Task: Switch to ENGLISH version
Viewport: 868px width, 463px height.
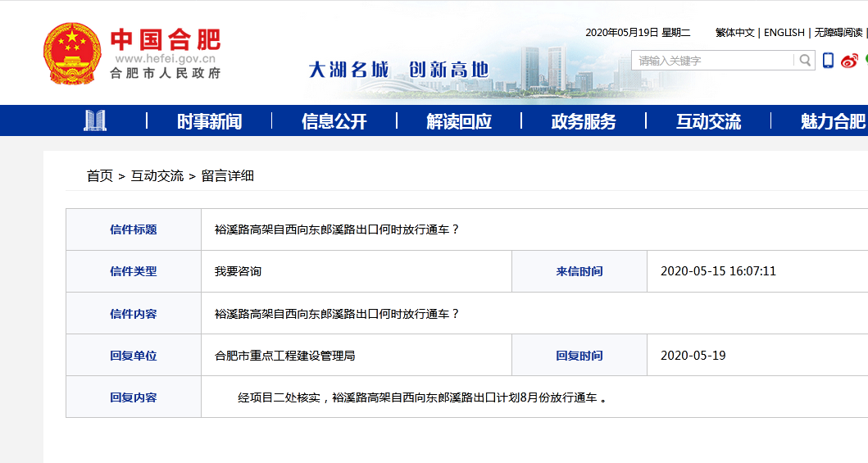Action: 784,33
